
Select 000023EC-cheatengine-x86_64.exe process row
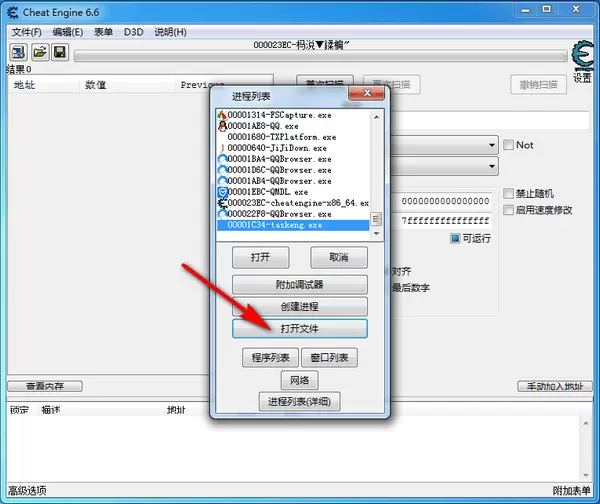point(293,203)
